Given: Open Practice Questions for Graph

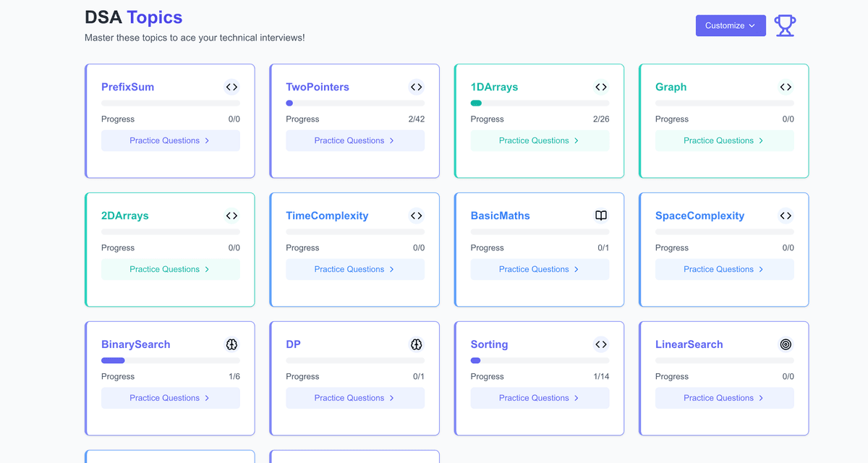Looking at the screenshot, I should coord(725,141).
